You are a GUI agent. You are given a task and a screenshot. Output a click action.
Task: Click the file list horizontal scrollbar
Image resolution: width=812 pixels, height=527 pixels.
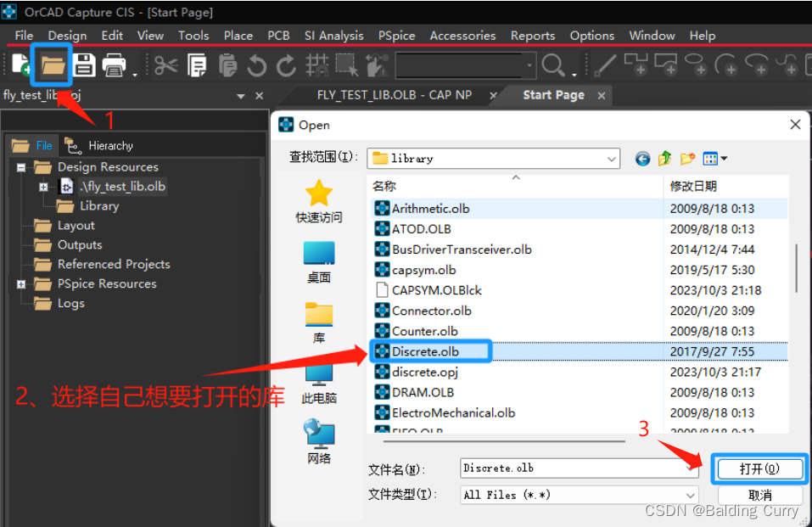504,441
